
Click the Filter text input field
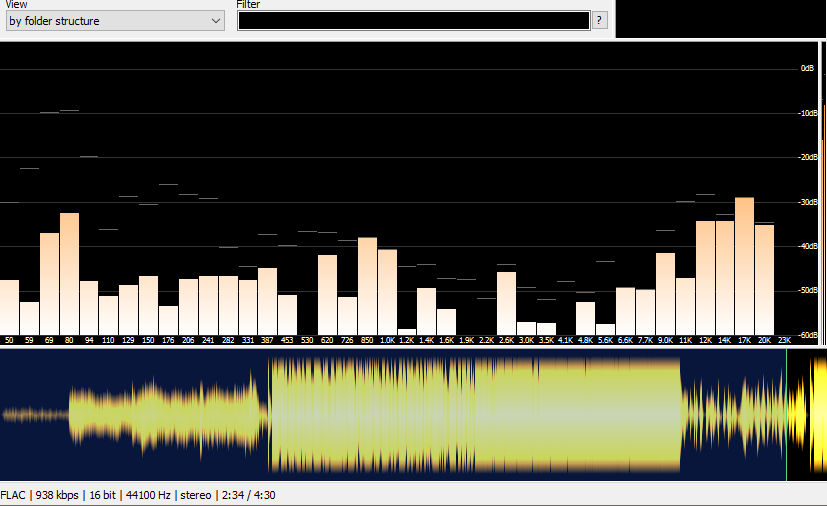click(x=413, y=21)
